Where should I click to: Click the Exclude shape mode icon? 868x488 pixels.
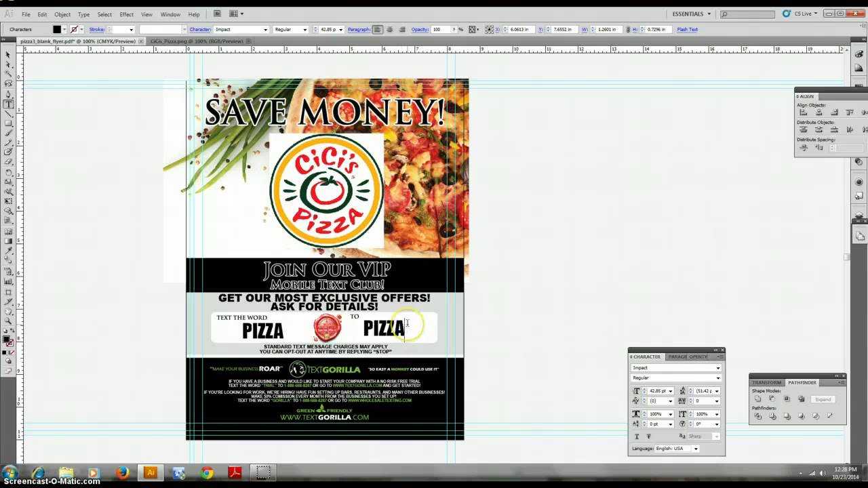pos(801,399)
